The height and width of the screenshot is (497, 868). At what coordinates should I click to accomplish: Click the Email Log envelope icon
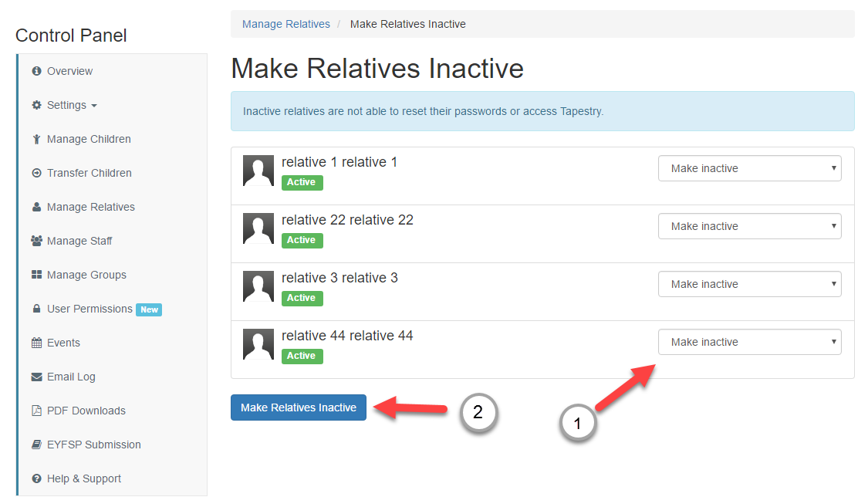(x=36, y=377)
